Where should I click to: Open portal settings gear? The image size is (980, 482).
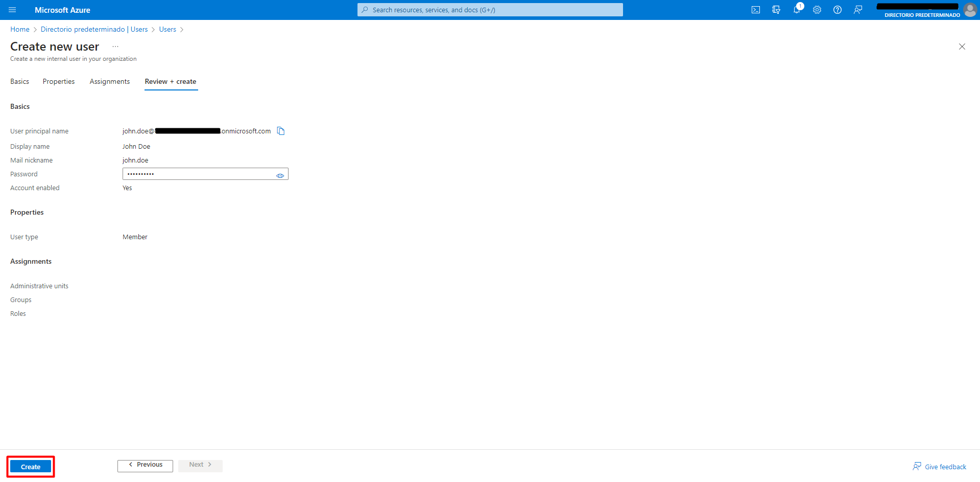(817, 10)
